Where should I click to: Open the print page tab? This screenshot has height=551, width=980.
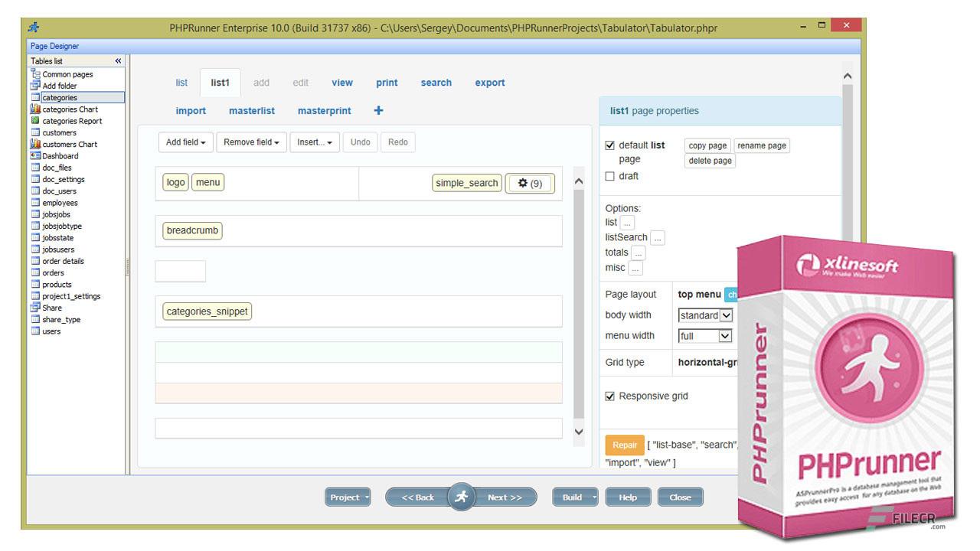click(387, 83)
